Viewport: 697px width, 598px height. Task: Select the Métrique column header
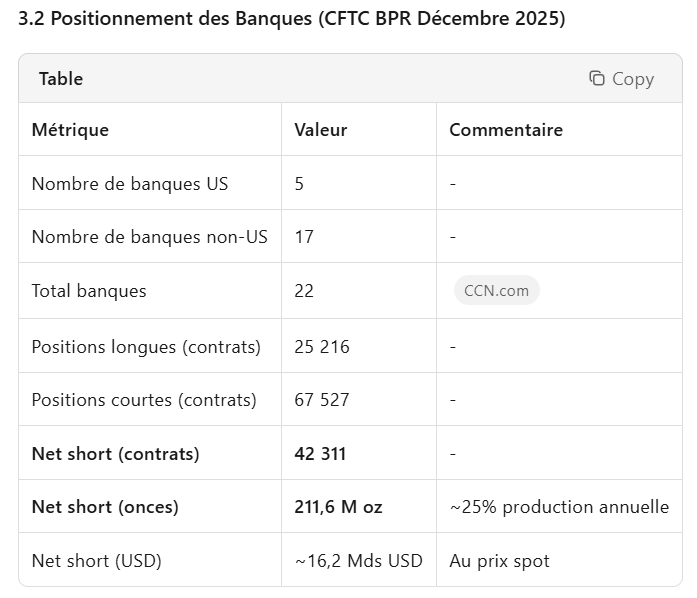click(x=70, y=130)
